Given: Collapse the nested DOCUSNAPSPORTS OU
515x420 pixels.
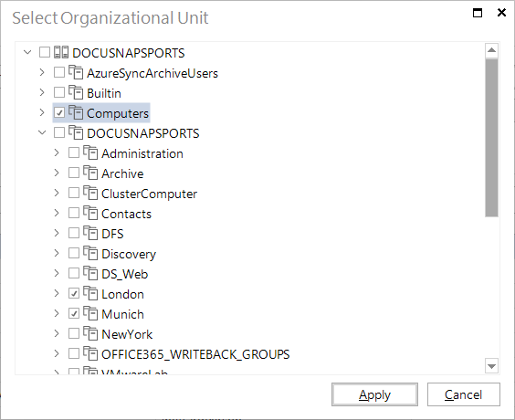Looking at the screenshot, I should [42, 132].
